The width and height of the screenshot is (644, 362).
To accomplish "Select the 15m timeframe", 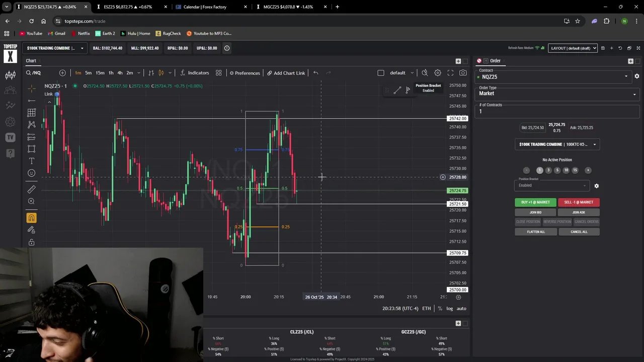I will [100, 73].
